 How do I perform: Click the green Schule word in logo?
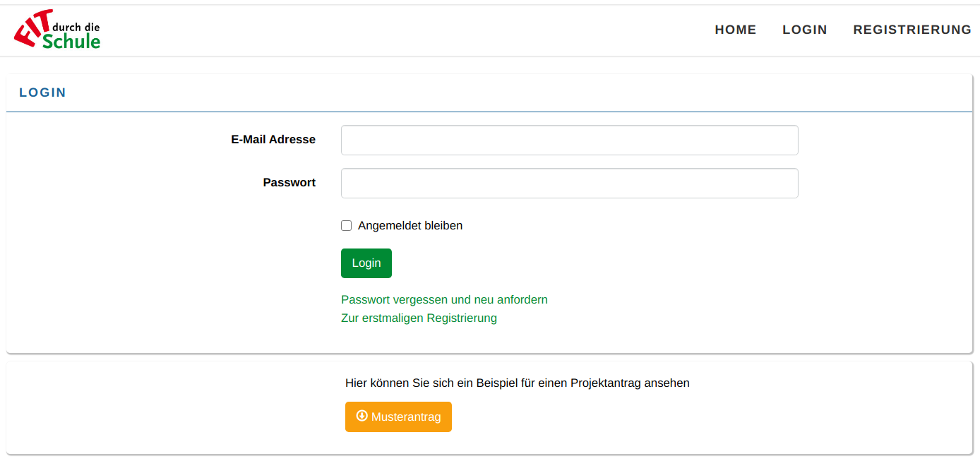click(x=71, y=42)
